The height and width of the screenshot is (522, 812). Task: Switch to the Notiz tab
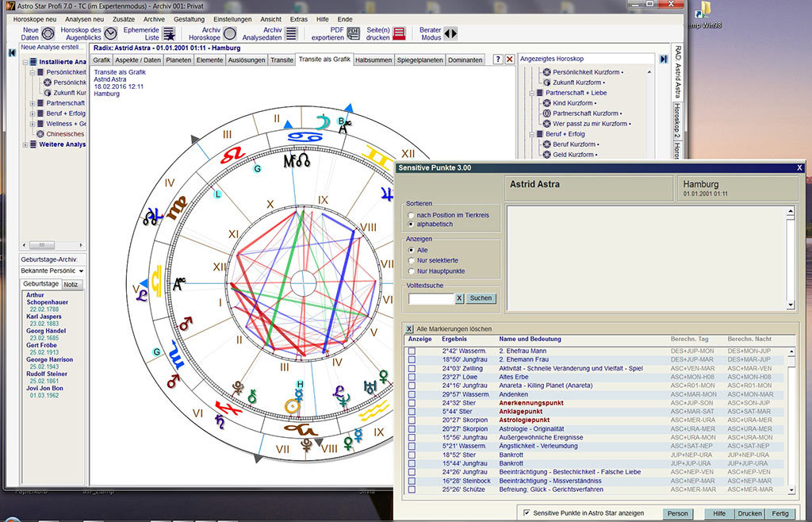(x=71, y=284)
